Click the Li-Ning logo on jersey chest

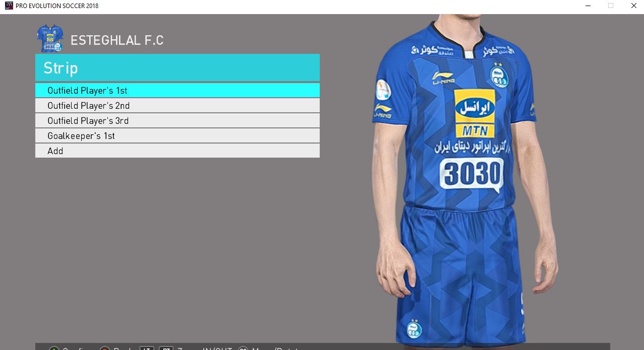point(443,77)
